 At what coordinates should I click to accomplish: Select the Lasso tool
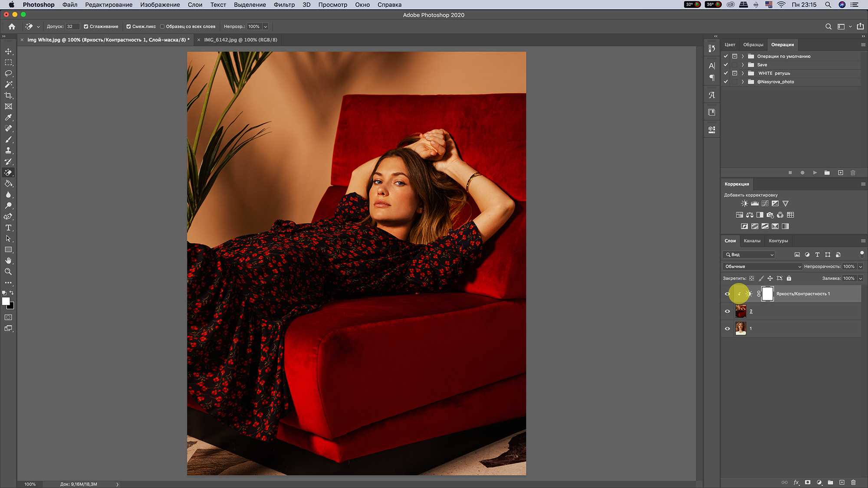click(x=8, y=73)
